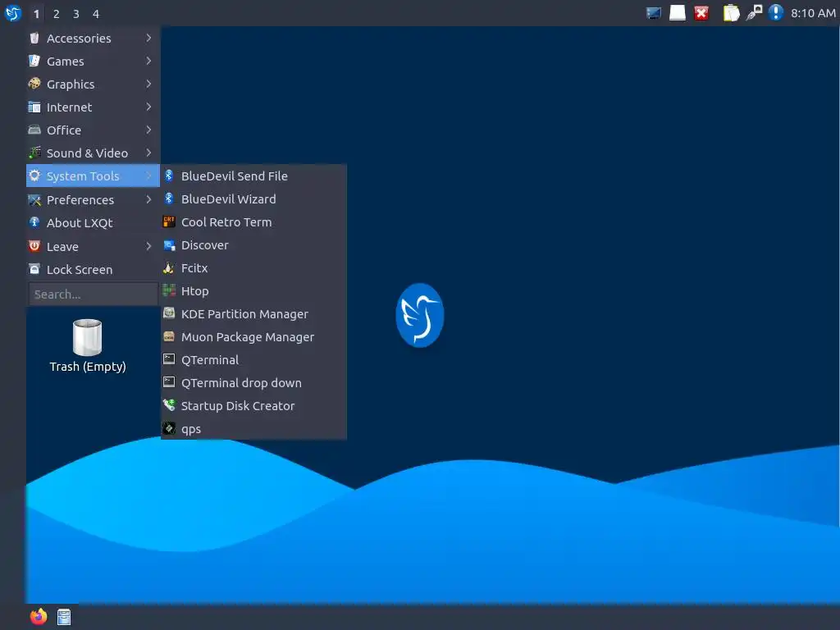Click the Leave power icon

pos(34,246)
